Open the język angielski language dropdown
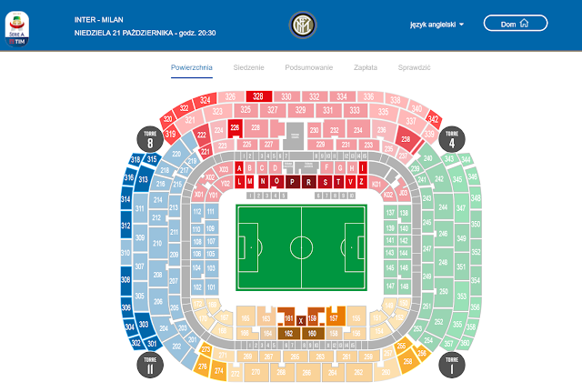This screenshot has height=392, width=582. (x=436, y=25)
